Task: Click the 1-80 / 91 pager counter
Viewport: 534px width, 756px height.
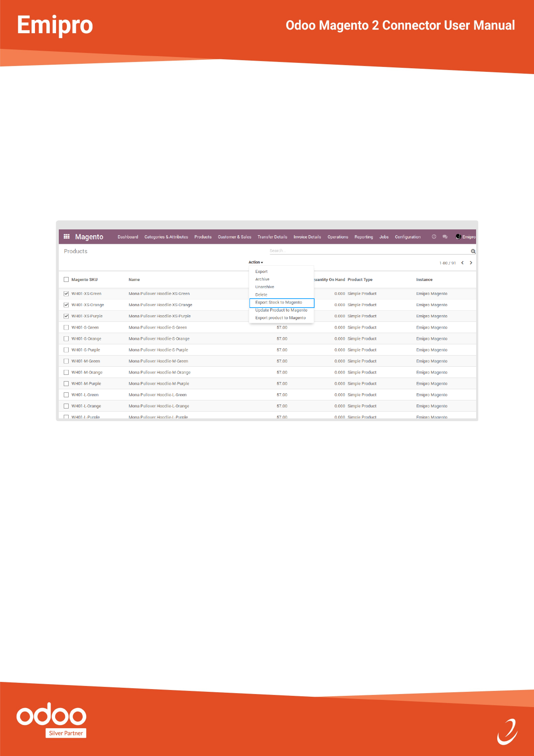Action: 447,263
